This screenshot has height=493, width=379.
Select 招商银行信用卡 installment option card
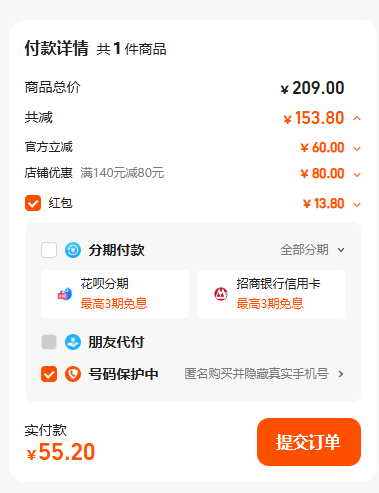pos(271,294)
